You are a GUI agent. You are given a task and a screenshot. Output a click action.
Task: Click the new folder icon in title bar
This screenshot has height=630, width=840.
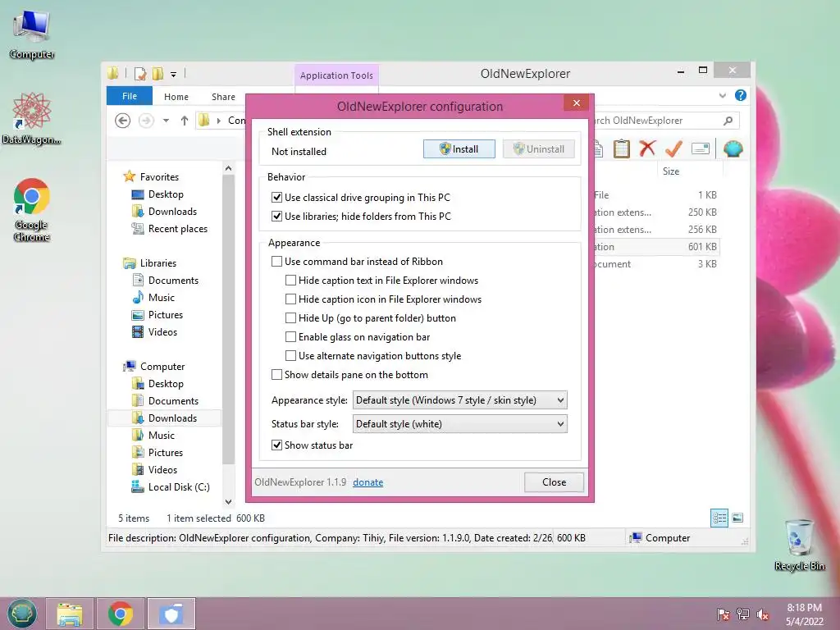pos(157,73)
